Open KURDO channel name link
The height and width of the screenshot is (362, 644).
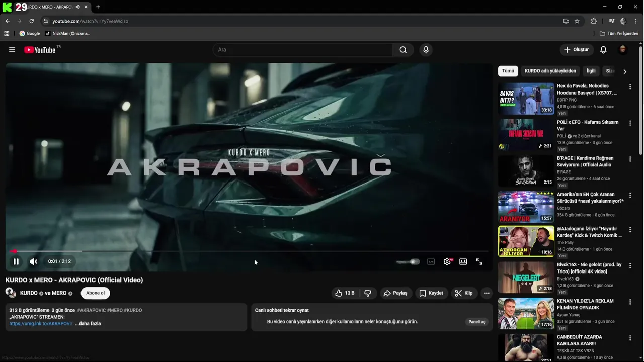(29, 293)
